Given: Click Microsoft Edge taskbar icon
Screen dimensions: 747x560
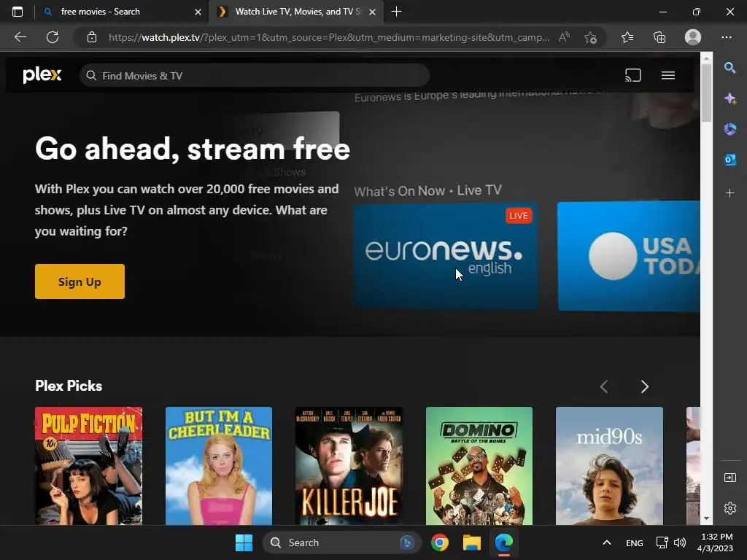Looking at the screenshot, I should tap(504, 542).
